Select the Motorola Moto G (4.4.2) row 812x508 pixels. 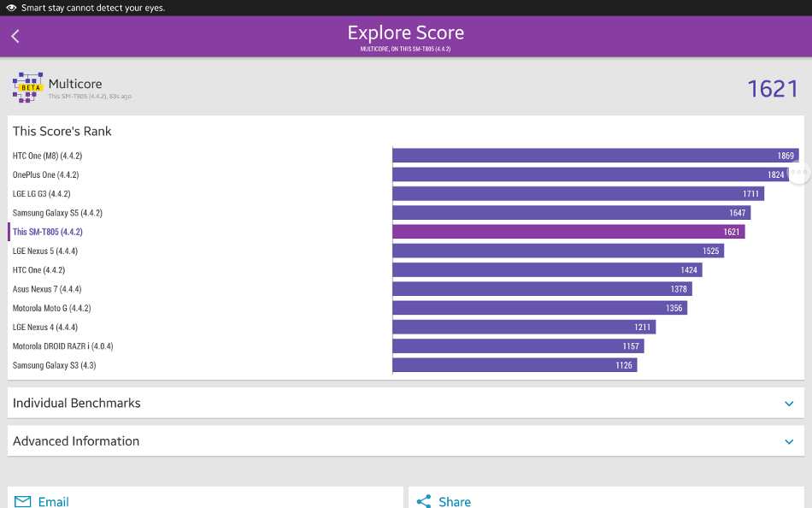(405, 308)
